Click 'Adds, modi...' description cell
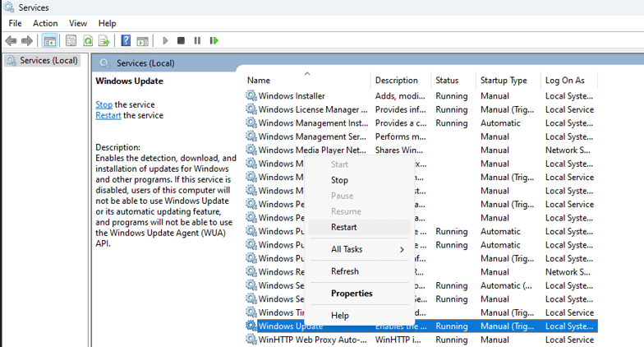Screen dimensions: 644x347 400,95
